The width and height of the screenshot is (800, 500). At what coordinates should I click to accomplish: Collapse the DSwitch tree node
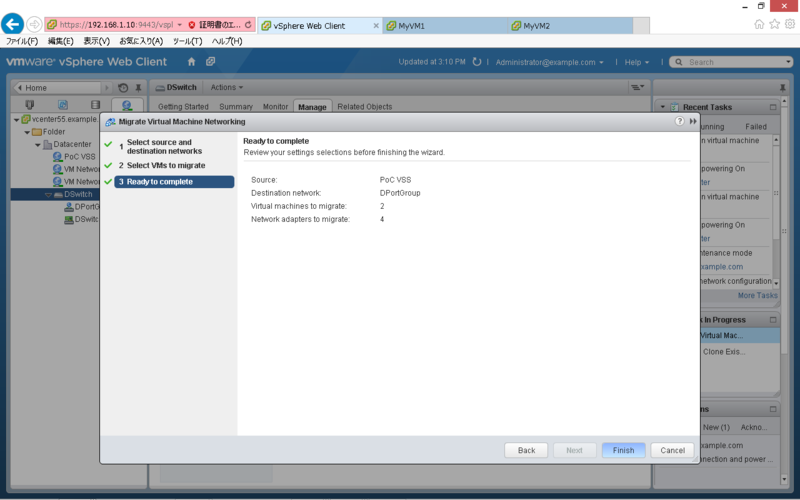pos(48,195)
